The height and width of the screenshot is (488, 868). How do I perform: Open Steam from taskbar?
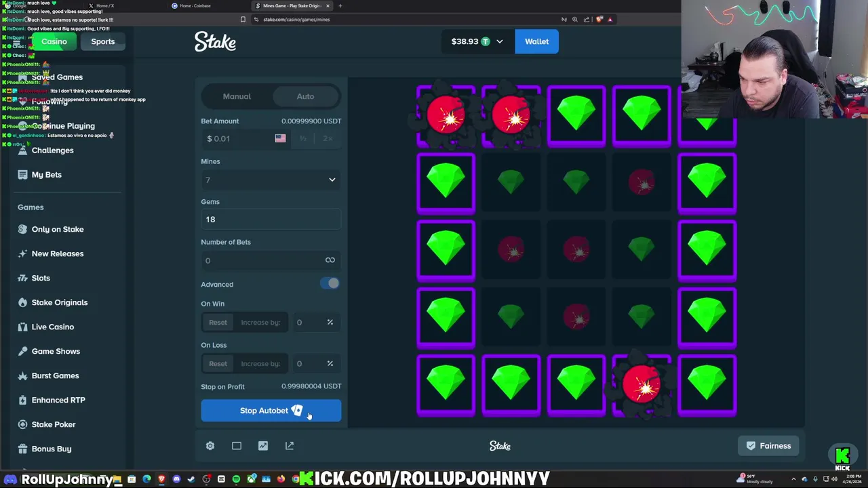click(191, 479)
